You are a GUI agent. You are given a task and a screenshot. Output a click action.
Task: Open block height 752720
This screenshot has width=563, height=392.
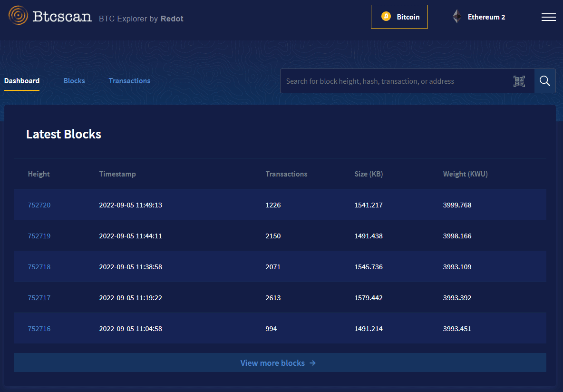39,205
